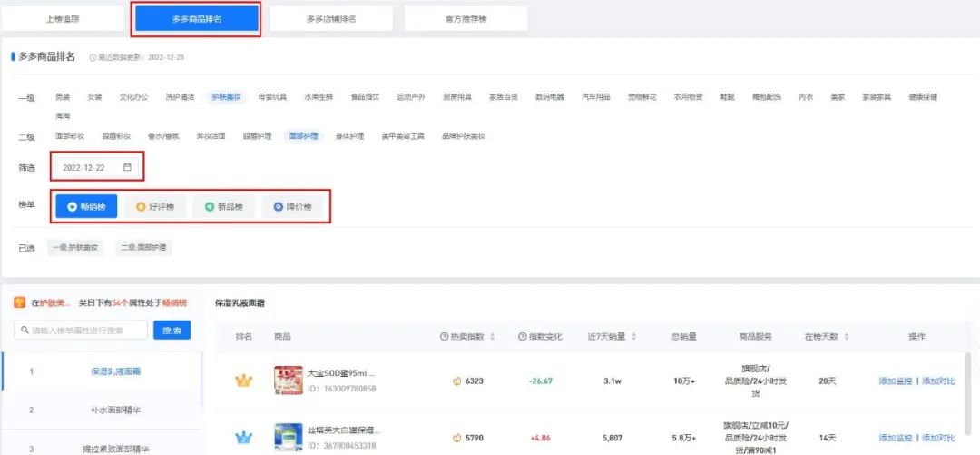Choose 品牌护肤美妆 second-level category
This screenshot has width=980, height=455.
coord(464,136)
